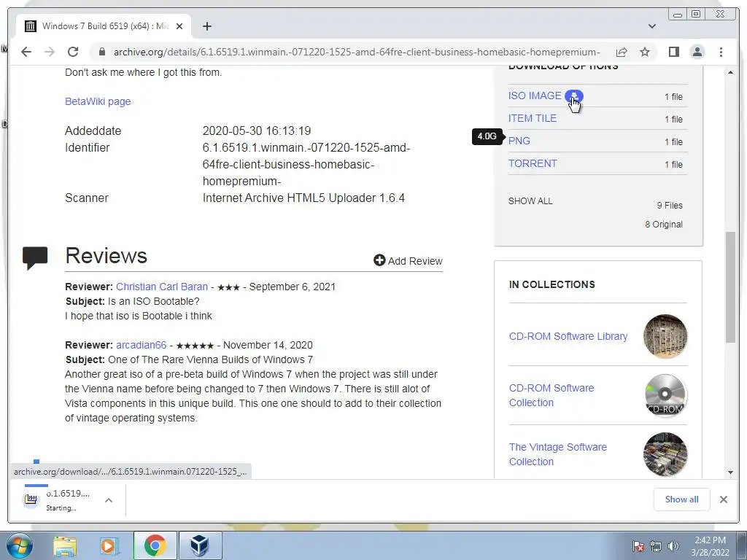The width and height of the screenshot is (747, 560).
Task: Click the Vintage Software Collection thumbnail
Action: pyautogui.click(x=665, y=454)
